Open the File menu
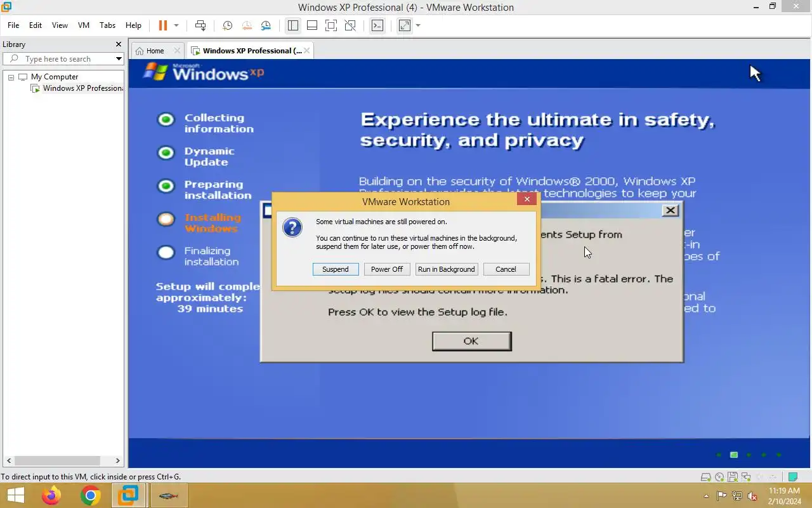812x508 pixels. pyautogui.click(x=13, y=25)
